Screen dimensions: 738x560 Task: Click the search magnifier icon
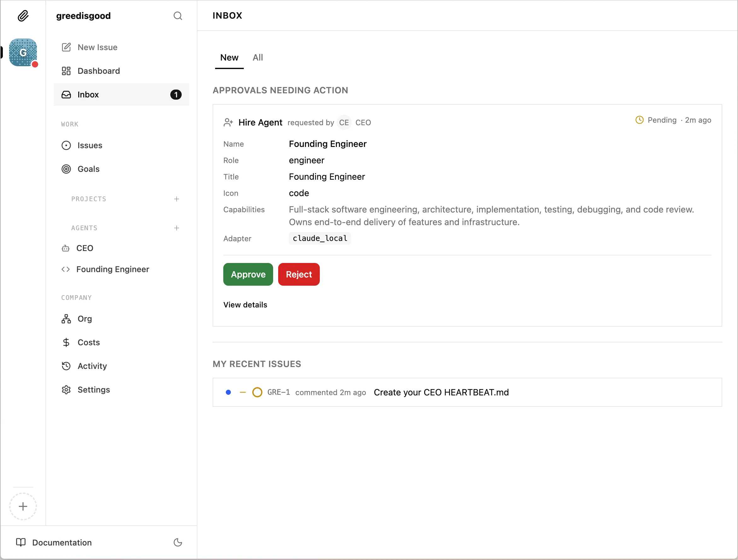click(x=178, y=16)
